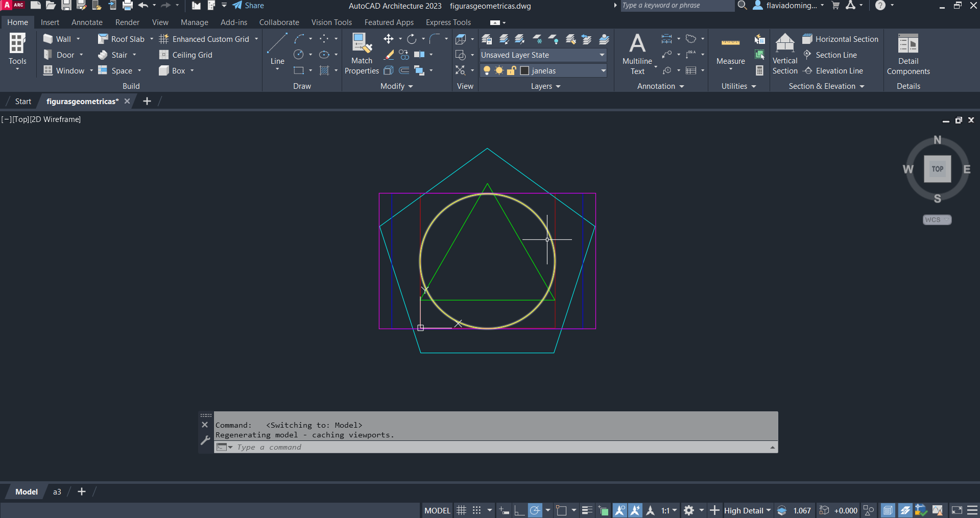Click the janelas layer color swatch
This screenshot has width=980, height=518.
click(x=524, y=71)
